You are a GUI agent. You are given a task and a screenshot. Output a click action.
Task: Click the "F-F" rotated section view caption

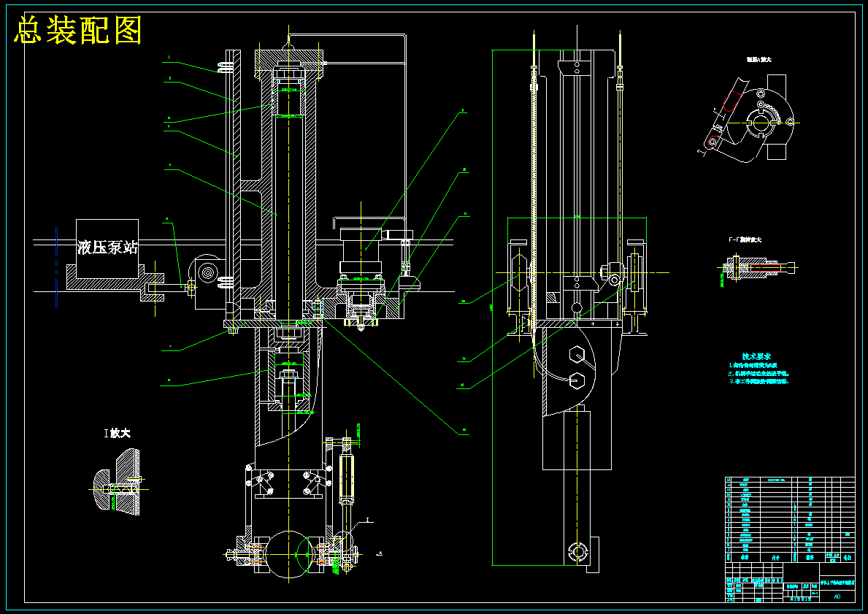point(745,239)
